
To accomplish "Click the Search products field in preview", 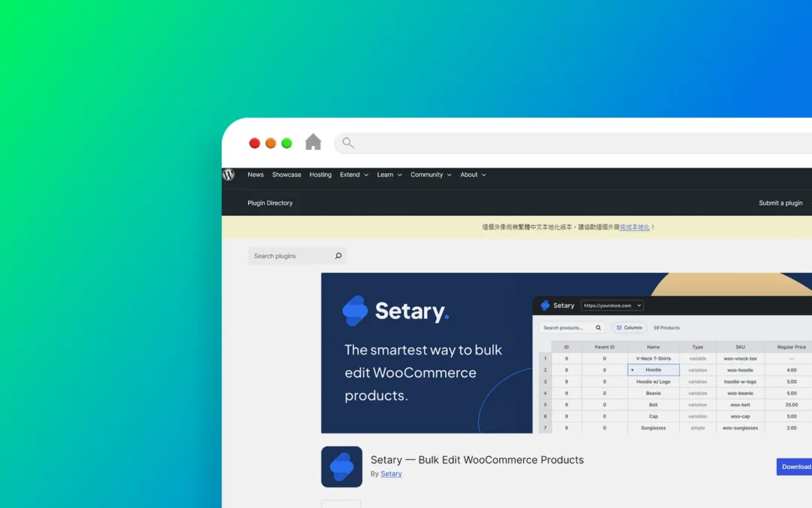I will point(571,327).
